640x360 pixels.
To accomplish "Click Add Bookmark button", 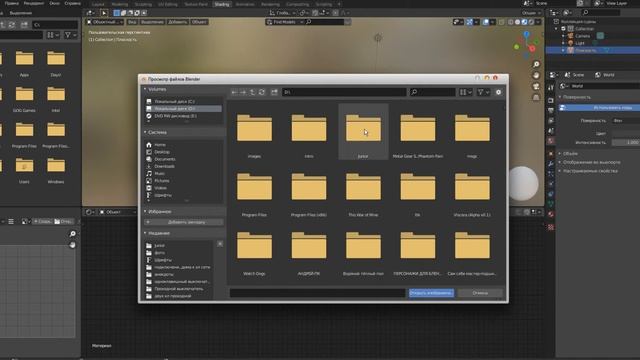I will [x=183, y=222].
